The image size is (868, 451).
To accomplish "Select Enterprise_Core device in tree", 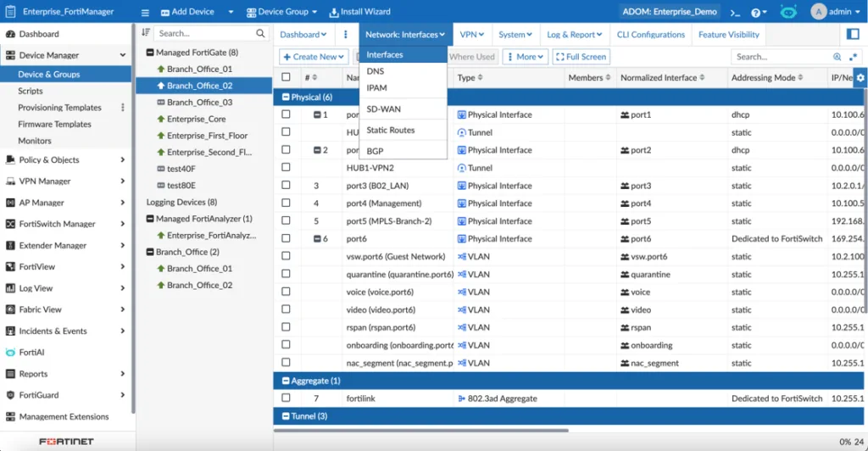I will coord(196,120).
